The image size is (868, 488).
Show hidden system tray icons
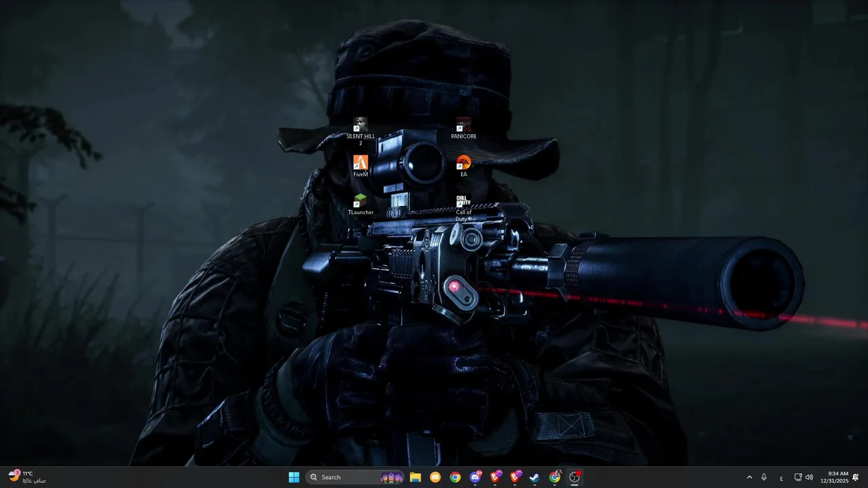(749, 477)
